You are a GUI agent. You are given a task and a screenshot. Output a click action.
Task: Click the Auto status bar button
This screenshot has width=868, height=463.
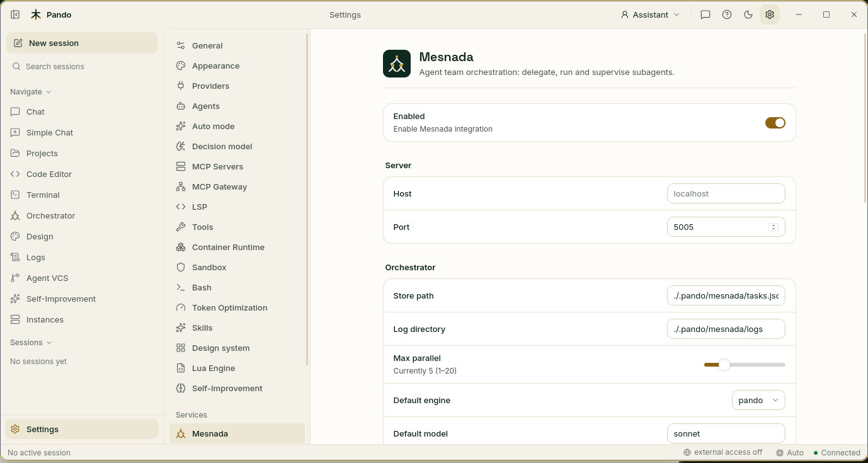790,452
